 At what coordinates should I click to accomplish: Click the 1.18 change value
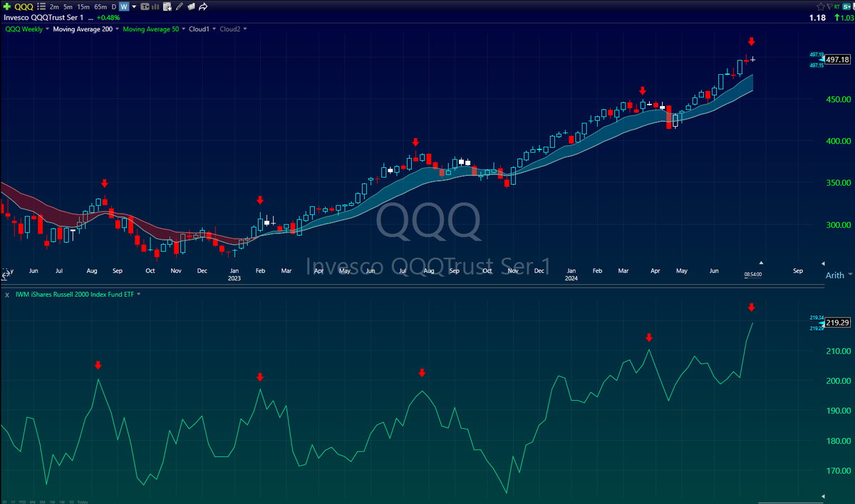point(817,17)
